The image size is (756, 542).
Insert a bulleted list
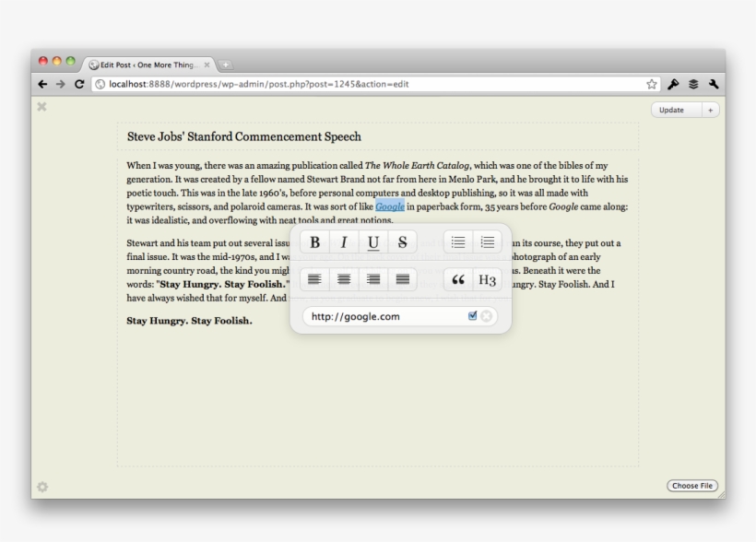click(458, 242)
